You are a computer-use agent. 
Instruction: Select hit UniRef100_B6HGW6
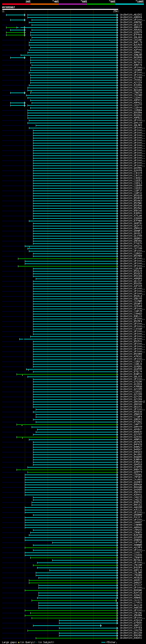[131, 590]
